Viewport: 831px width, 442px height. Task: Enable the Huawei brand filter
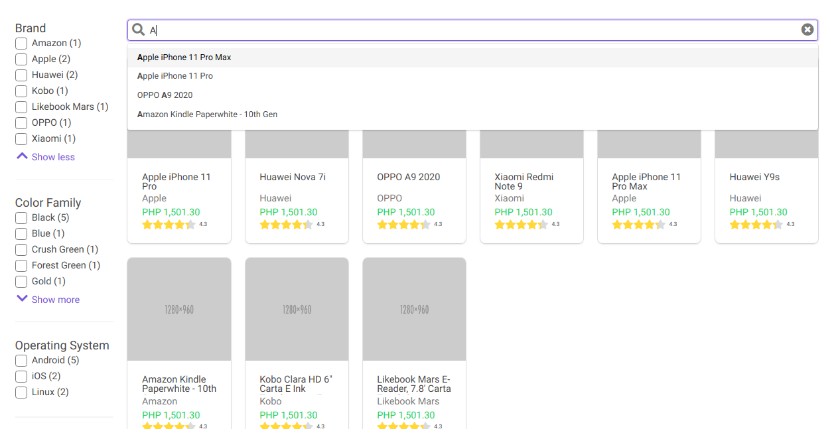pyautogui.click(x=21, y=75)
